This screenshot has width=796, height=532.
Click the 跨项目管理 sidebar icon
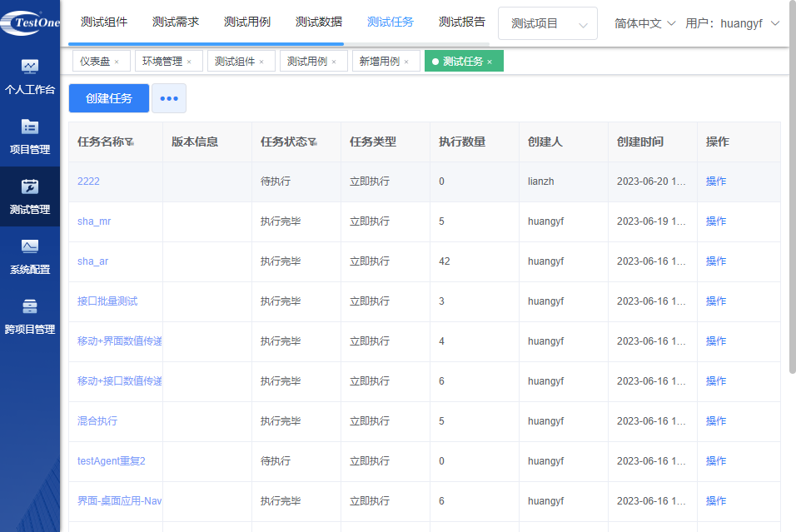pos(30,306)
